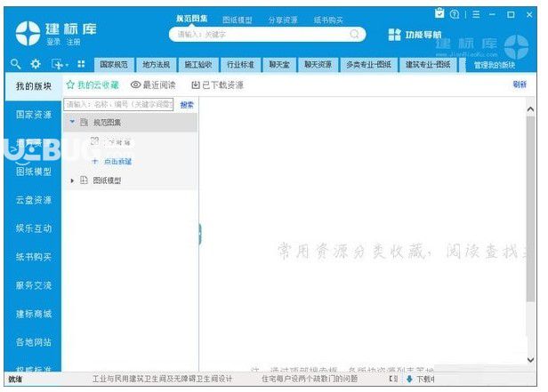
Task: Click the bracket icon in status bar
Action: point(393,379)
